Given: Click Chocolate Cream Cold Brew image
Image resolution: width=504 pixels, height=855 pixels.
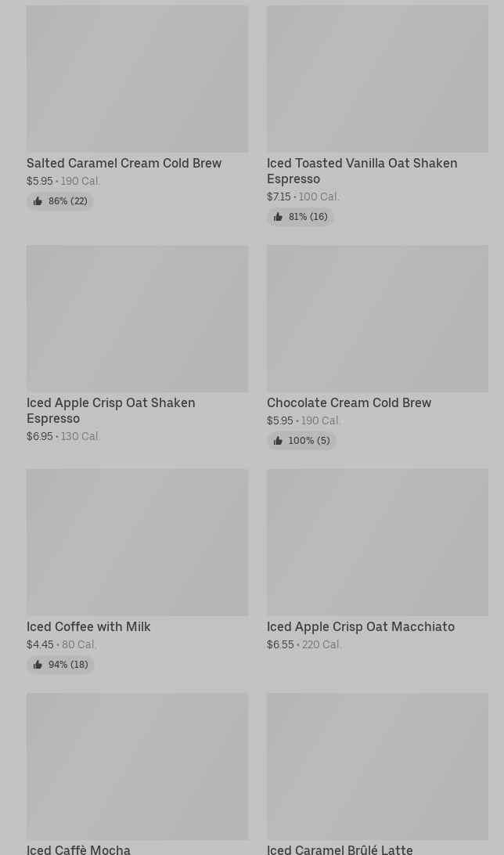Looking at the screenshot, I should [377, 318].
